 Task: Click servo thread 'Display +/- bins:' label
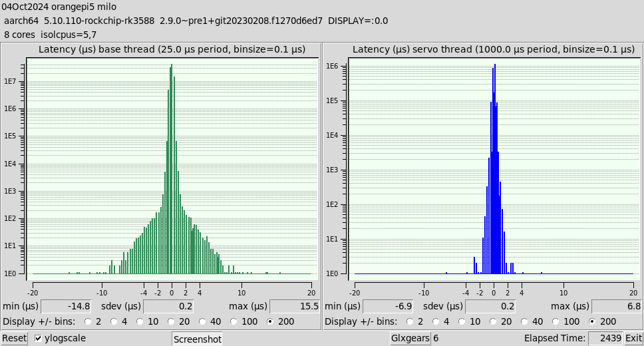tap(361, 321)
